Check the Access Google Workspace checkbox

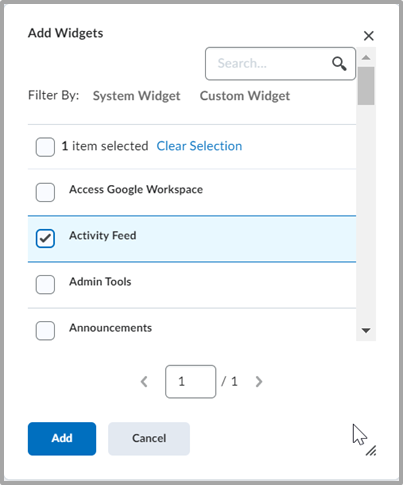(x=45, y=192)
